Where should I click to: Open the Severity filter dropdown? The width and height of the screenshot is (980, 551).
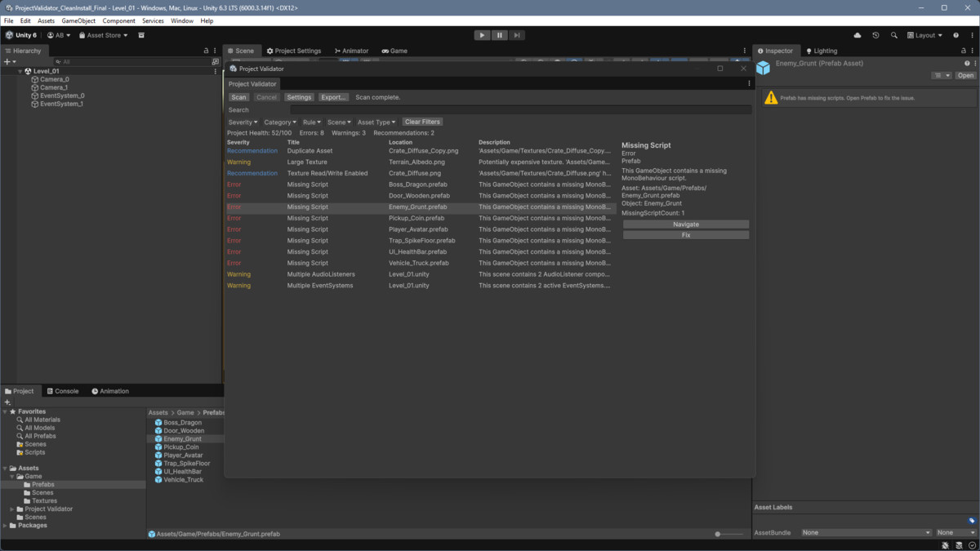pyautogui.click(x=243, y=122)
